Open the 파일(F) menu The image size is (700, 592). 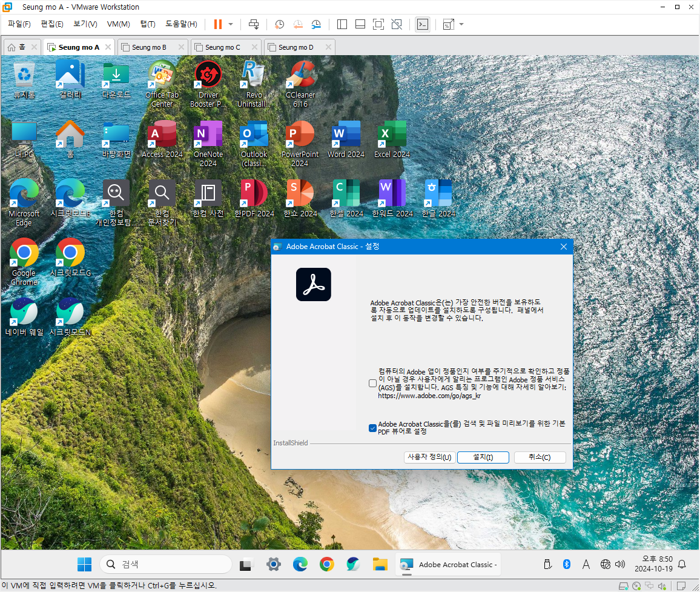tap(19, 24)
